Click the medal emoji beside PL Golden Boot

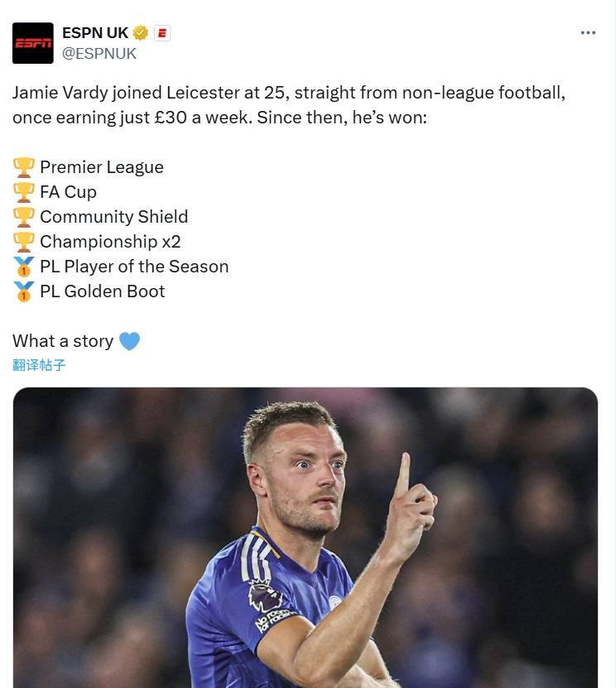(21, 291)
